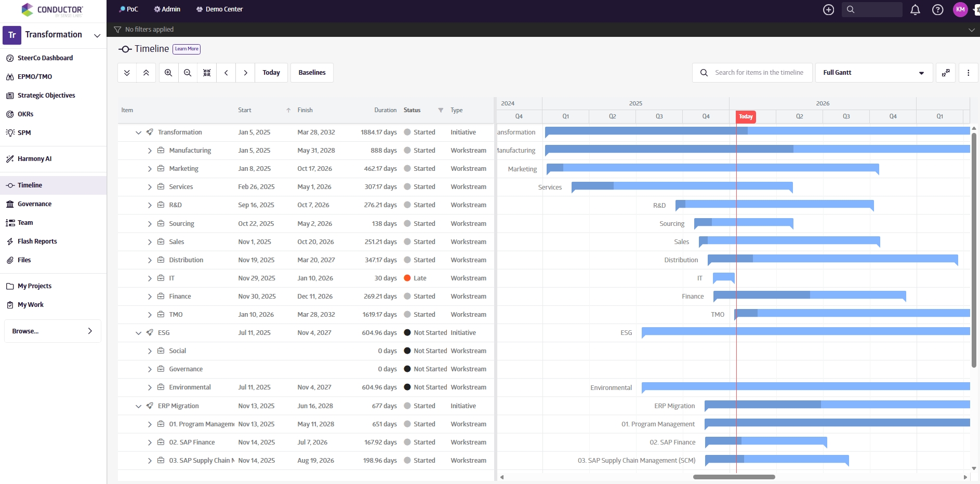The height and width of the screenshot is (484, 980).
Task: Click the Baselines button
Action: [x=312, y=73]
